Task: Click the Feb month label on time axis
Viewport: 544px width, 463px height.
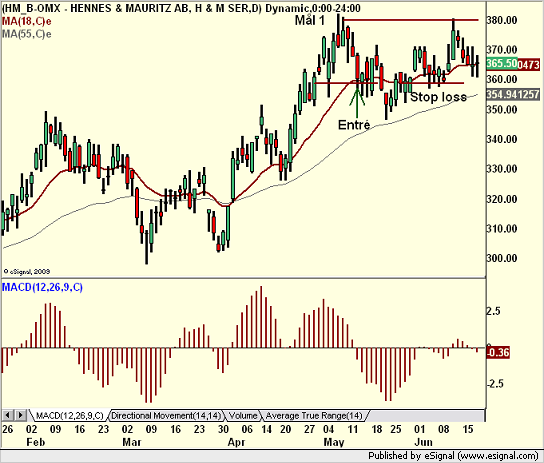Action: pos(36,442)
